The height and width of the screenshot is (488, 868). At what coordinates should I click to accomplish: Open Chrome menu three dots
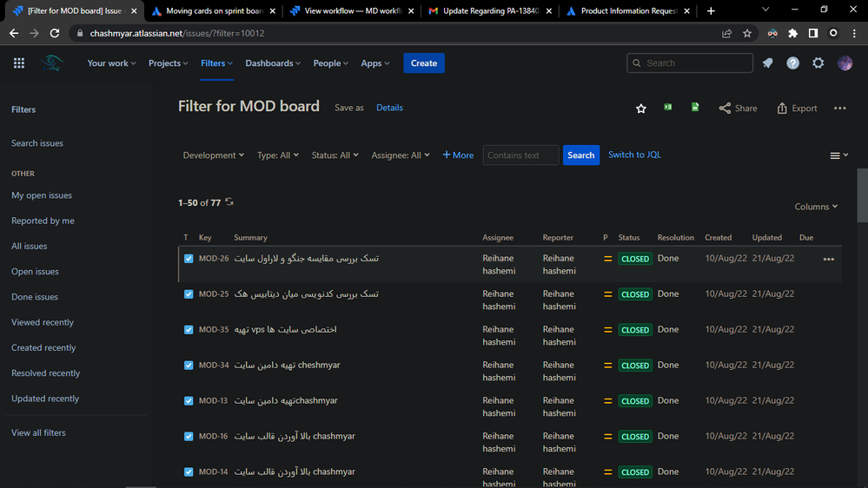(x=854, y=33)
